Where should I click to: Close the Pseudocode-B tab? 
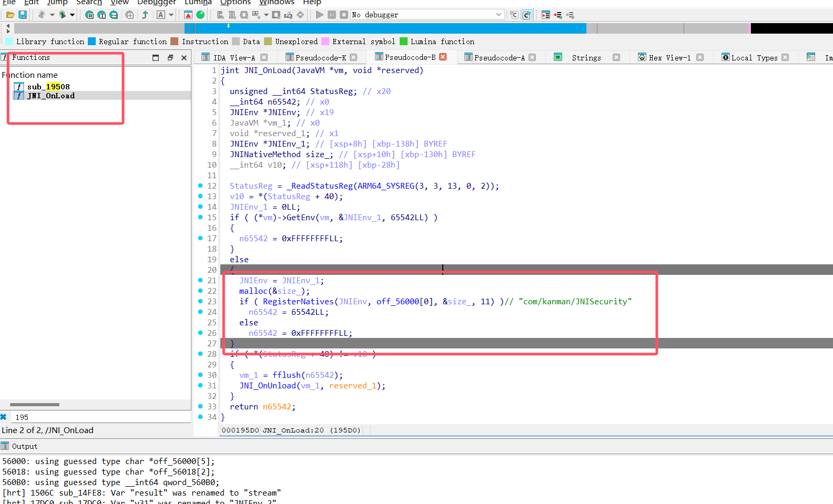pos(443,57)
